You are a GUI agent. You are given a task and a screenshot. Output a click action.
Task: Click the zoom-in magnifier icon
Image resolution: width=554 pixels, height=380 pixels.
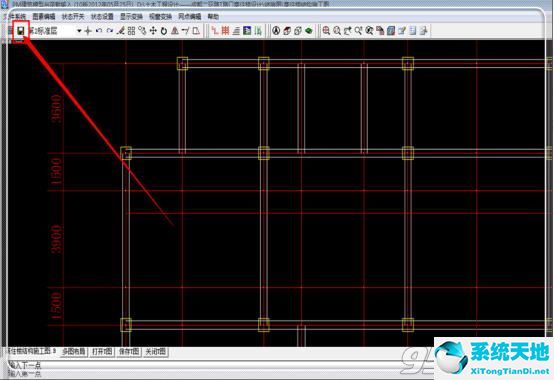(326, 31)
